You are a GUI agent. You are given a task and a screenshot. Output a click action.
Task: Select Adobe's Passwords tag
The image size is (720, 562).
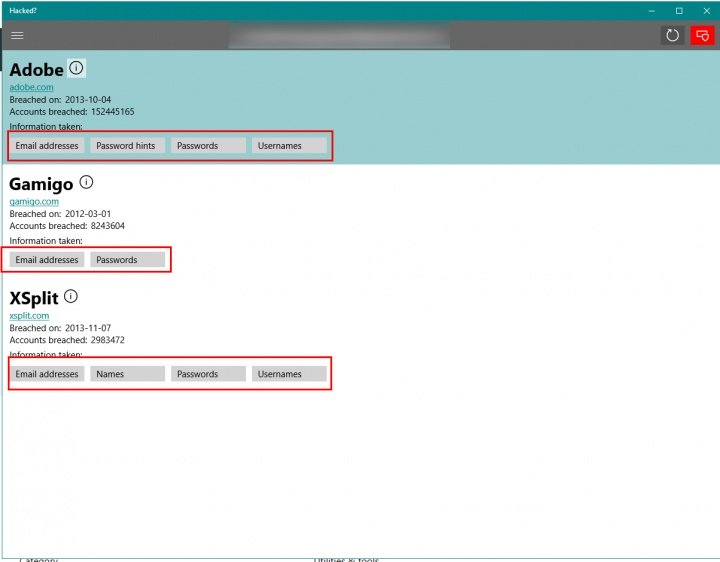[208, 146]
